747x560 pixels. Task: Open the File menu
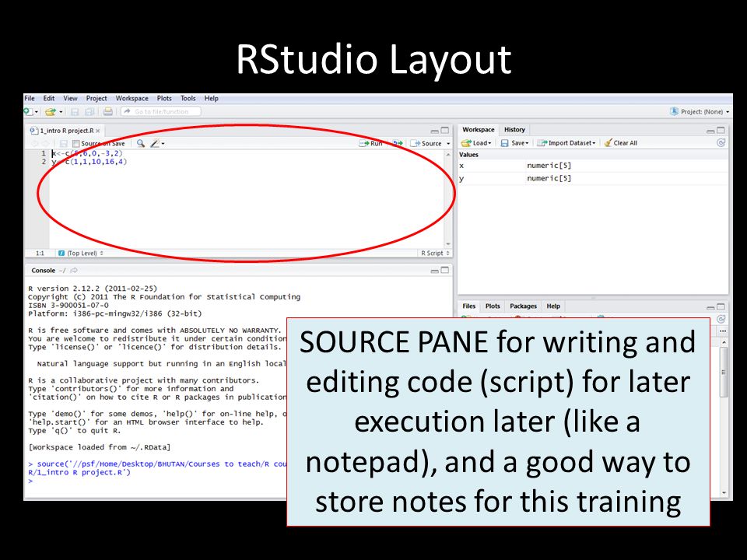pyautogui.click(x=30, y=98)
